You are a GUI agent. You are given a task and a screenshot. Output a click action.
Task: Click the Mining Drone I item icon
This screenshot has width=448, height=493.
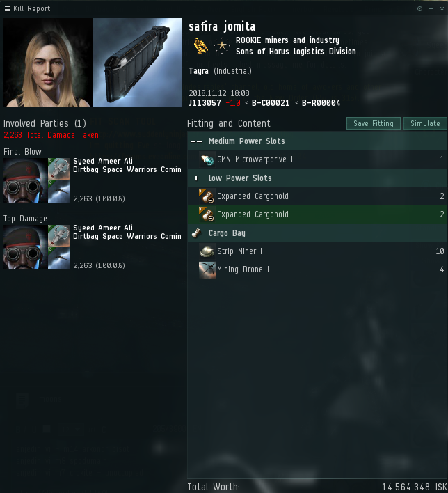point(207,269)
